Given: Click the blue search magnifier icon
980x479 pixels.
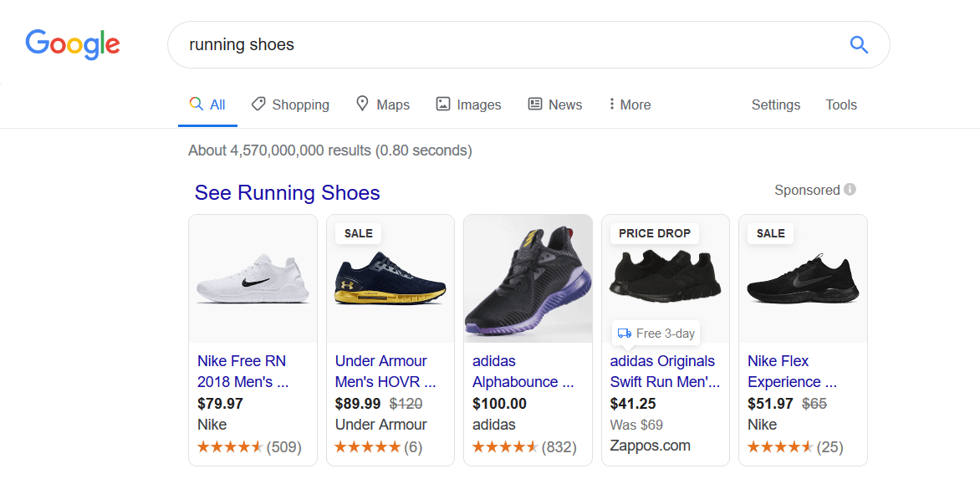Looking at the screenshot, I should pos(858,45).
